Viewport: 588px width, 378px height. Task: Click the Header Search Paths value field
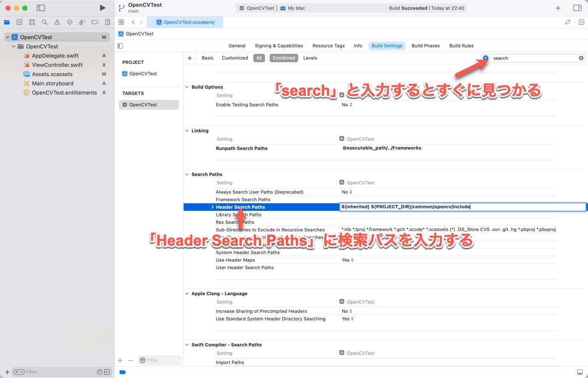point(462,207)
